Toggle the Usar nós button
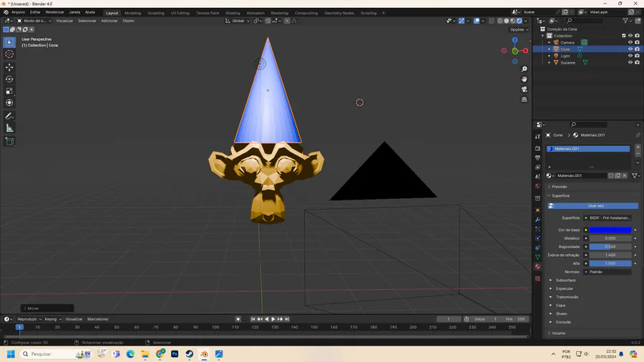This screenshot has width=644, height=362. click(x=592, y=205)
